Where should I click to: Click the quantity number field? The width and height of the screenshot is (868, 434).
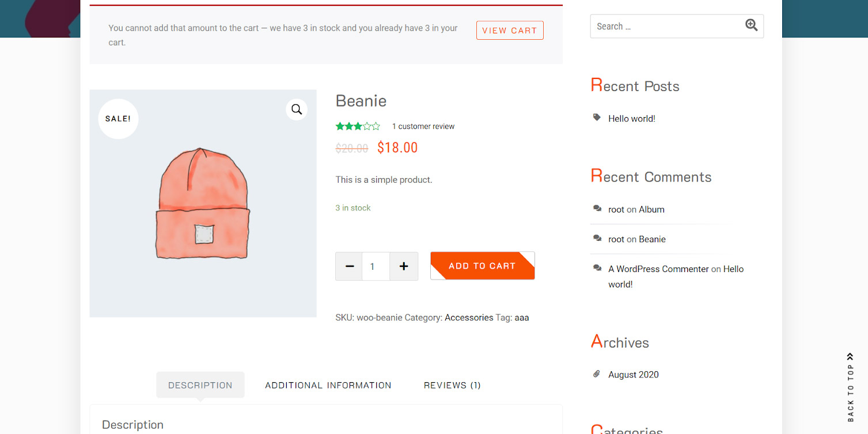[x=376, y=266]
